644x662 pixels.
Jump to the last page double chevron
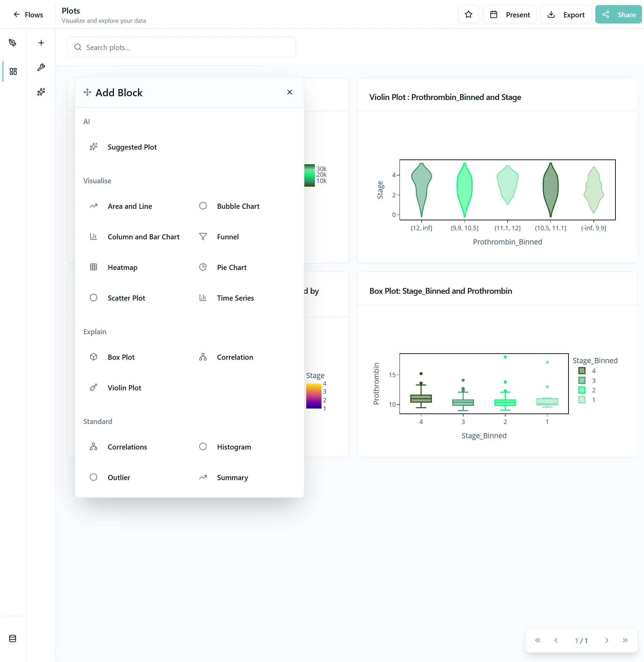(x=625, y=640)
